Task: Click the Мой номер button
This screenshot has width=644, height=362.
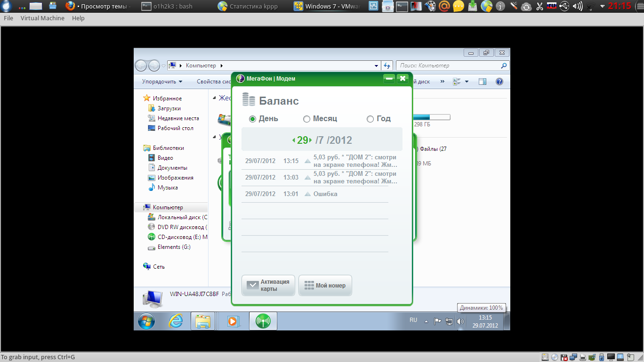Action: (325, 285)
